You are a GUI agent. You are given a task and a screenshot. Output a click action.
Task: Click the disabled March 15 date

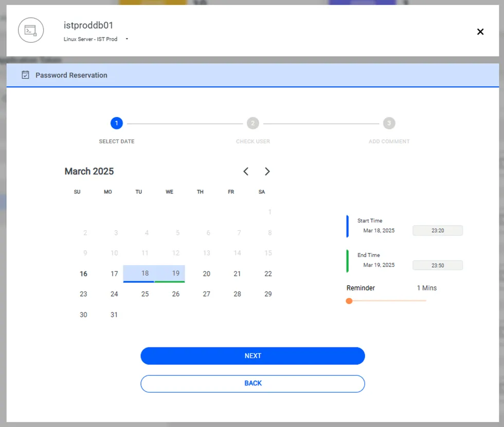tap(268, 253)
